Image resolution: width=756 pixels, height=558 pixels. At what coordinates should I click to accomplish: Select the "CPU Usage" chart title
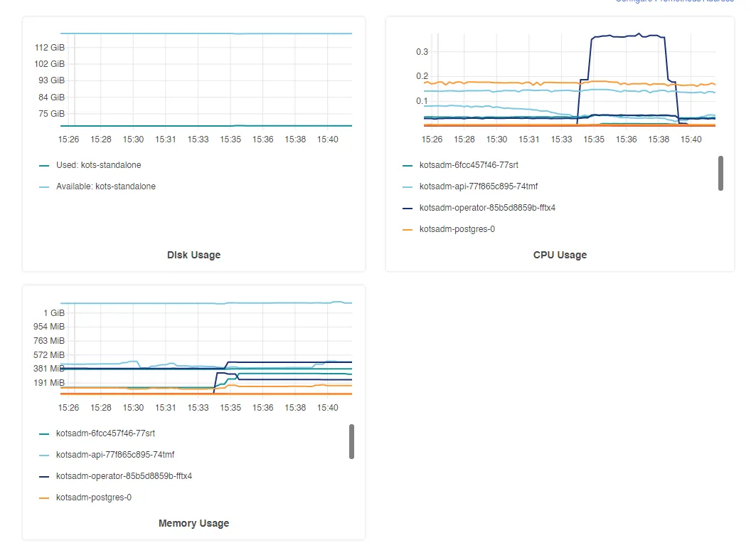pos(560,255)
